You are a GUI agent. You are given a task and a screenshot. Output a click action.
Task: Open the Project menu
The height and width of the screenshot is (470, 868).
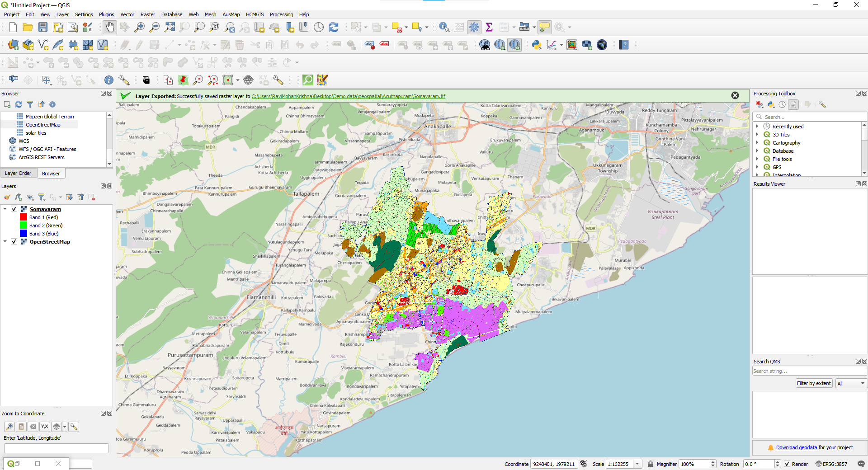tap(12, 14)
